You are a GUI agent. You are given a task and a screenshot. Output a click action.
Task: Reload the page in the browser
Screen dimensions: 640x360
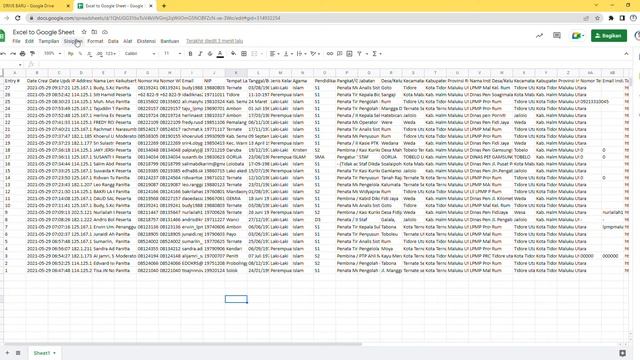click(x=18, y=18)
